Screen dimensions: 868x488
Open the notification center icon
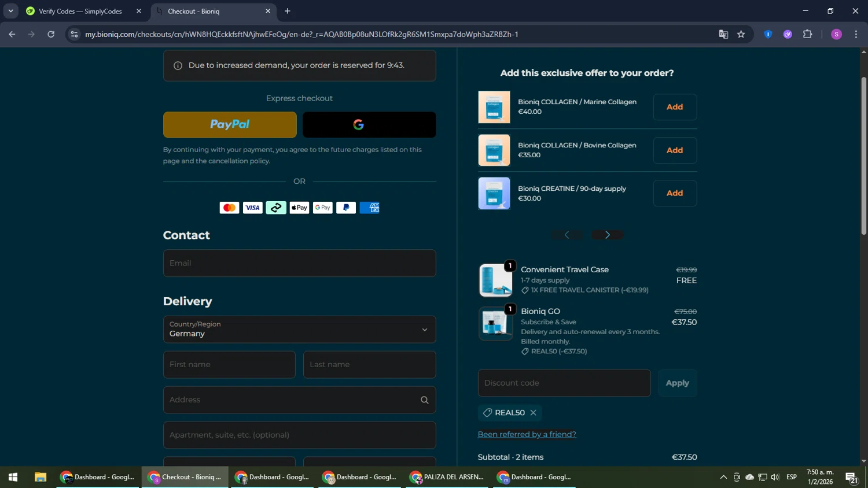click(851, 478)
